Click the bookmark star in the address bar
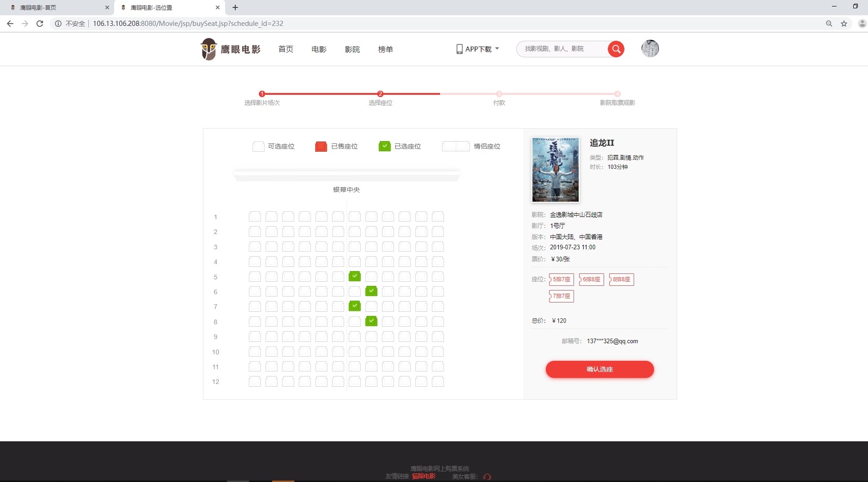The width and height of the screenshot is (868, 482). coord(843,23)
